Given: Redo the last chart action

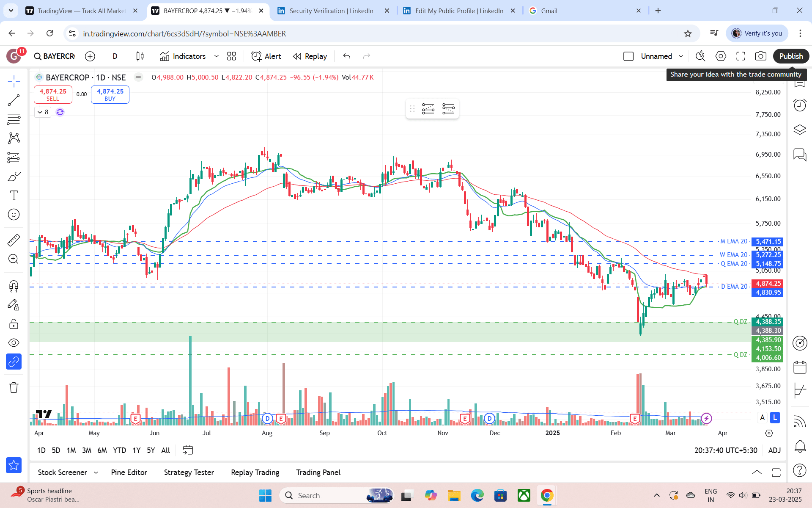Looking at the screenshot, I should 367,56.
